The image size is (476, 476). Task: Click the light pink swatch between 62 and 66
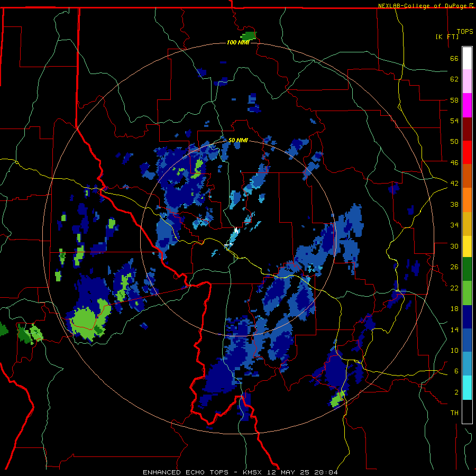(467, 81)
